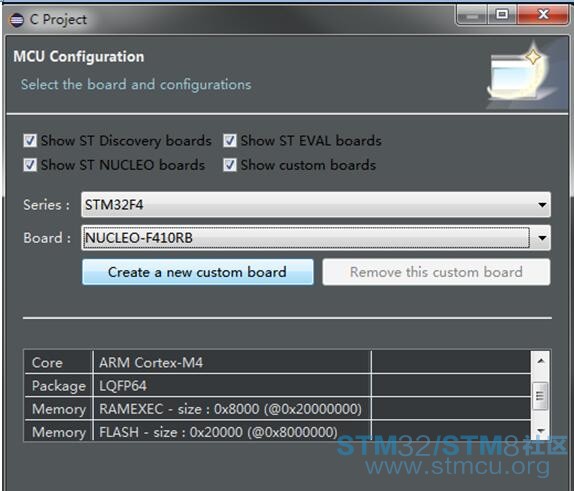Click the wizard banner image icon
574x491 pixels.
[x=524, y=75]
